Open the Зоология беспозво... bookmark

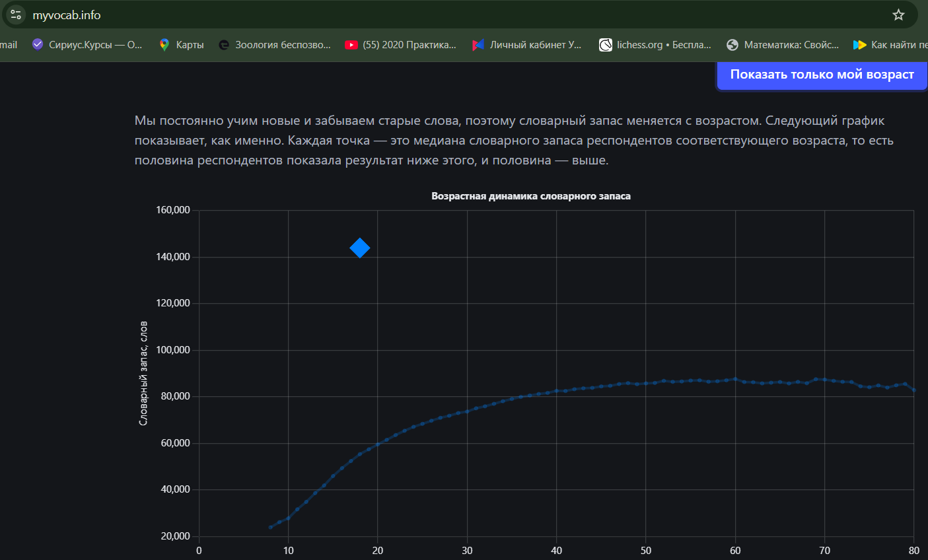tap(275, 45)
